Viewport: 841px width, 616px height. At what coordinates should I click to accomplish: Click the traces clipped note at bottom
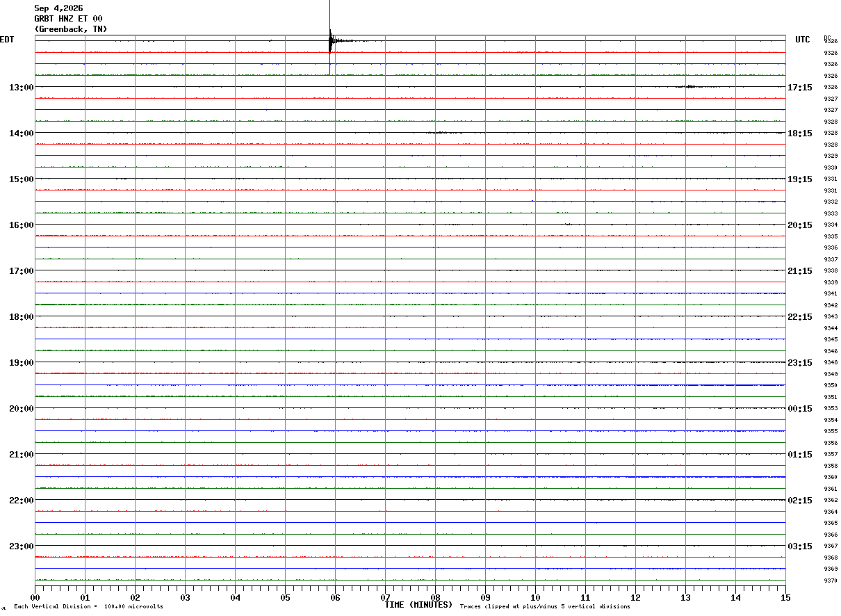pos(545,606)
